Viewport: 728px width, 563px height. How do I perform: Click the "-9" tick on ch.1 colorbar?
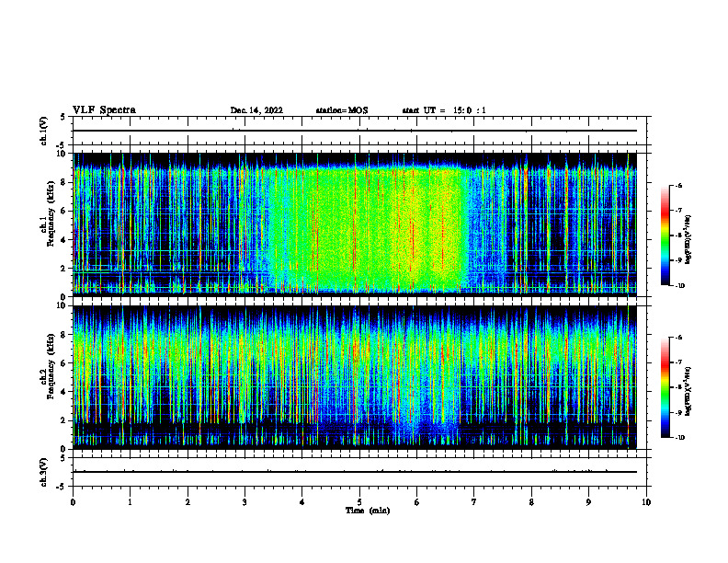pyautogui.click(x=678, y=260)
